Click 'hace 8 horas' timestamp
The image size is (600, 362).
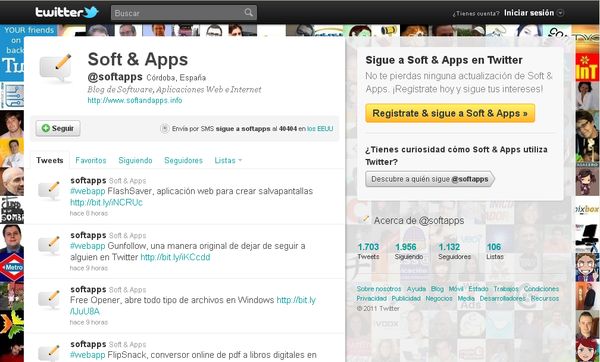[x=89, y=213]
